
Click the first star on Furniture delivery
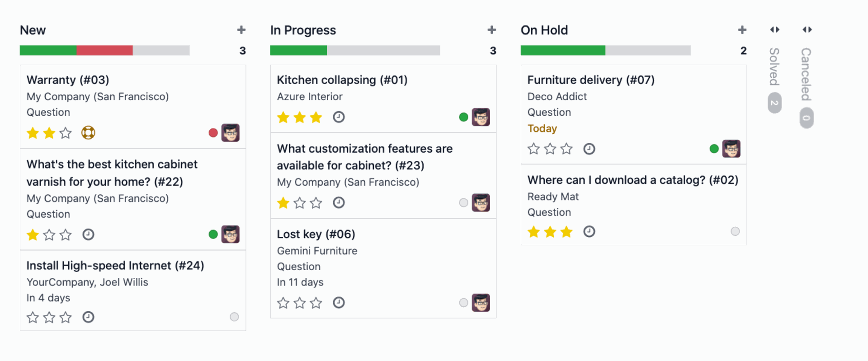(534, 149)
